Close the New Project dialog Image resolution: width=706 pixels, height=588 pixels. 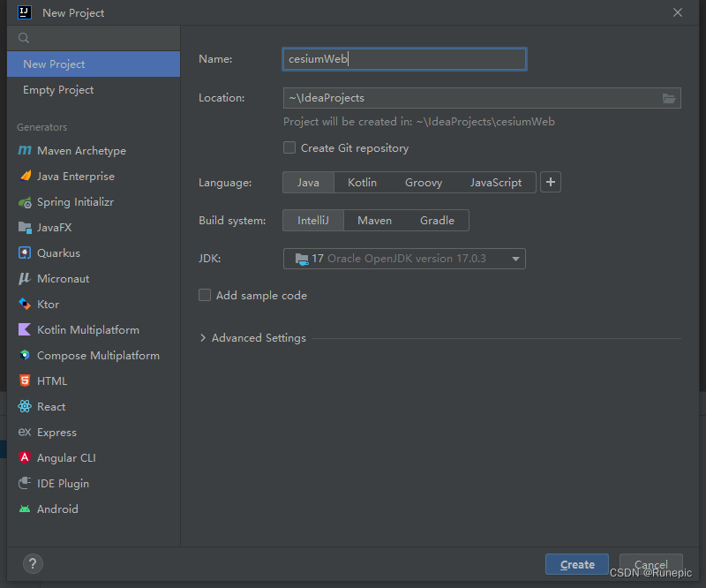[678, 12]
